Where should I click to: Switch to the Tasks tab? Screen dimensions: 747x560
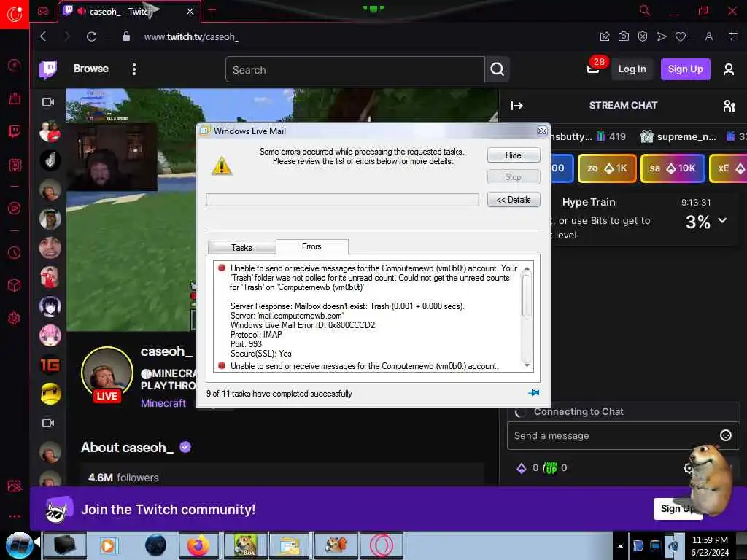pos(241,248)
